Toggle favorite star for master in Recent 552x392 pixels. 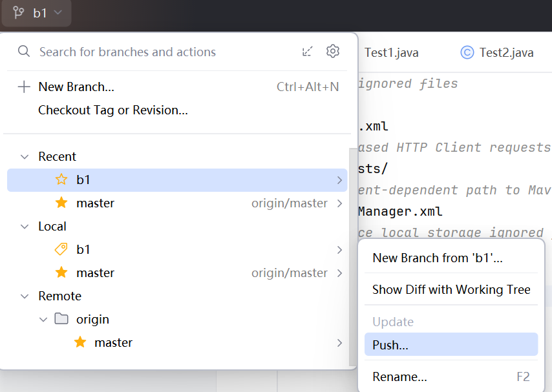point(61,203)
